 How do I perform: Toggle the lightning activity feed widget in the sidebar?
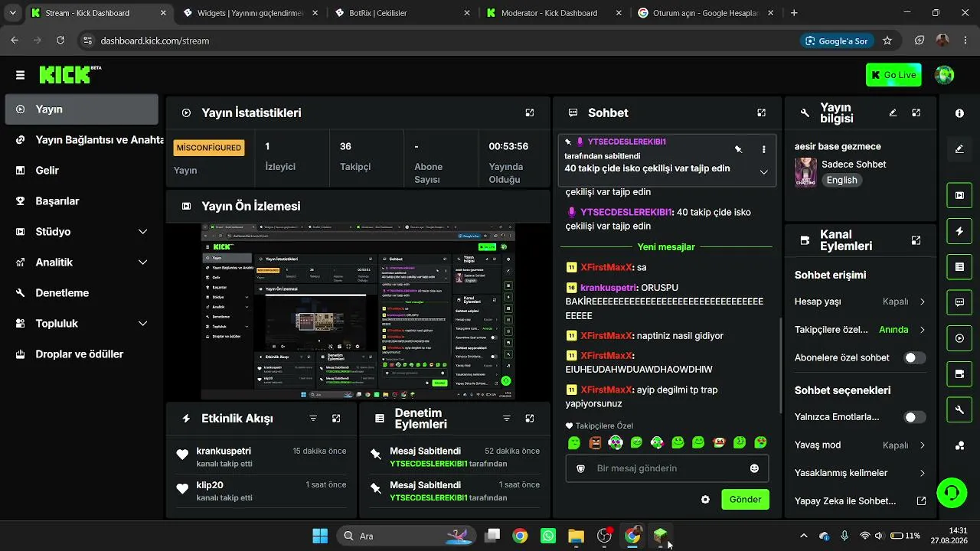(x=959, y=231)
